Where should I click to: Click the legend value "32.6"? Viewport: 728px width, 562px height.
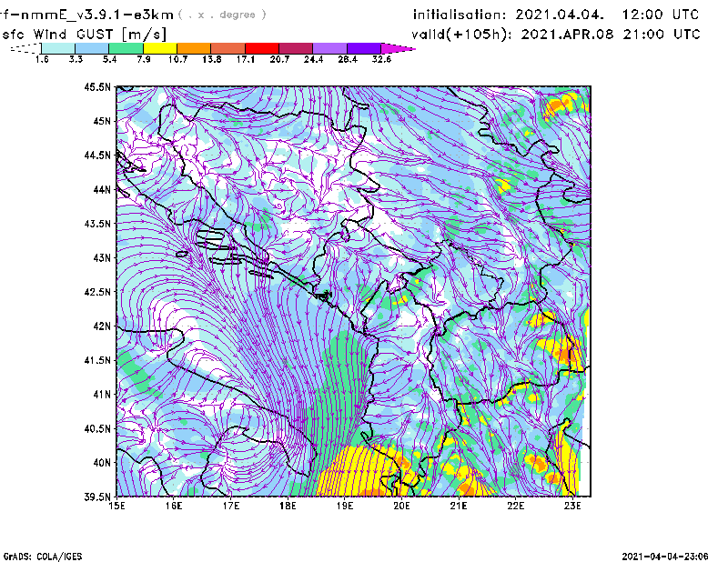(381, 59)
